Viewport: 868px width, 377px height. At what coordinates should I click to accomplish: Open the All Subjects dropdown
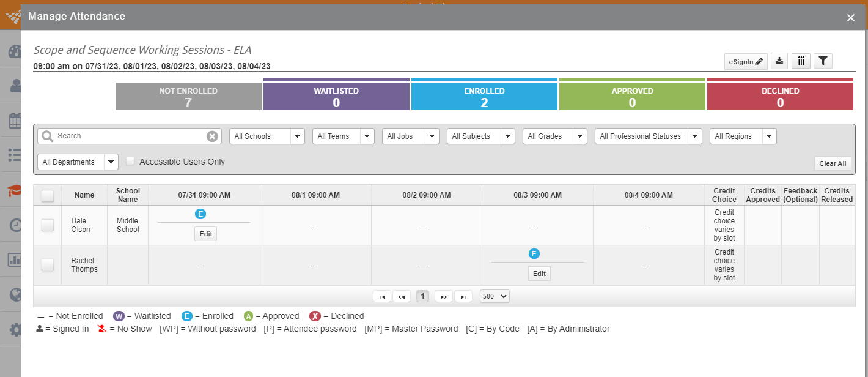tap(481, 136)
